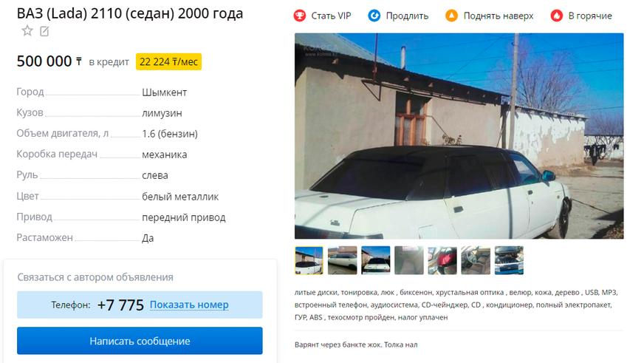Select the steering wheel interior thumbnail
Screen dimensions: 644x363
click(x=476, y=260)
